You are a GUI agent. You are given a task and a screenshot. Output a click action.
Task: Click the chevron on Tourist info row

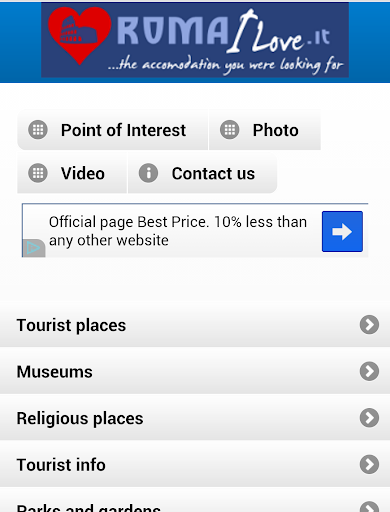click(x=369, y=464)
